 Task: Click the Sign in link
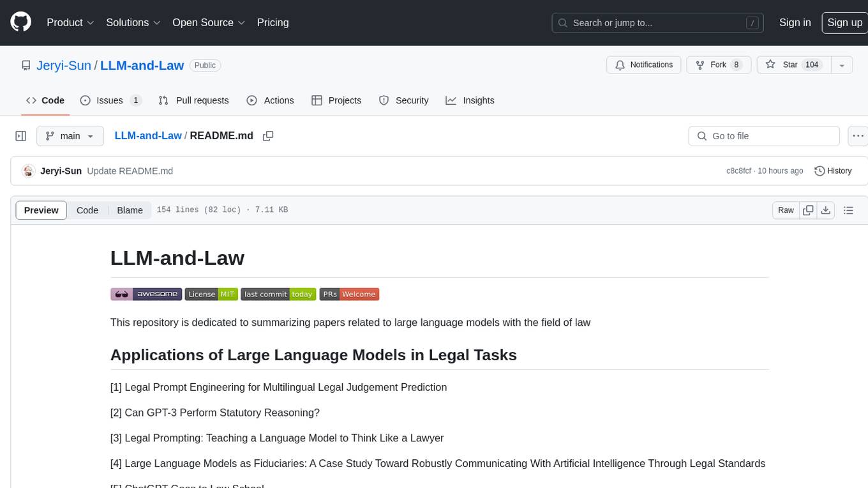click(x=795, y=22)
